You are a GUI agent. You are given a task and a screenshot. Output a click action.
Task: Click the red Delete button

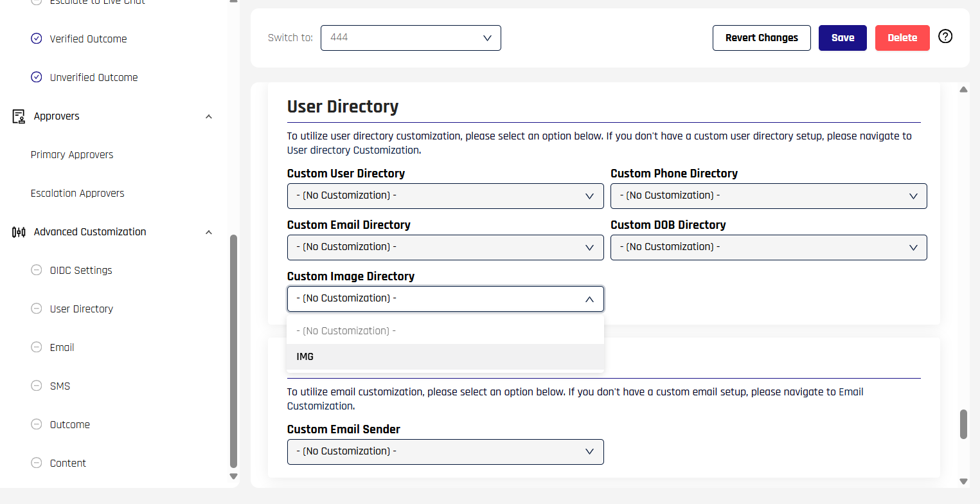coord(902,38)
